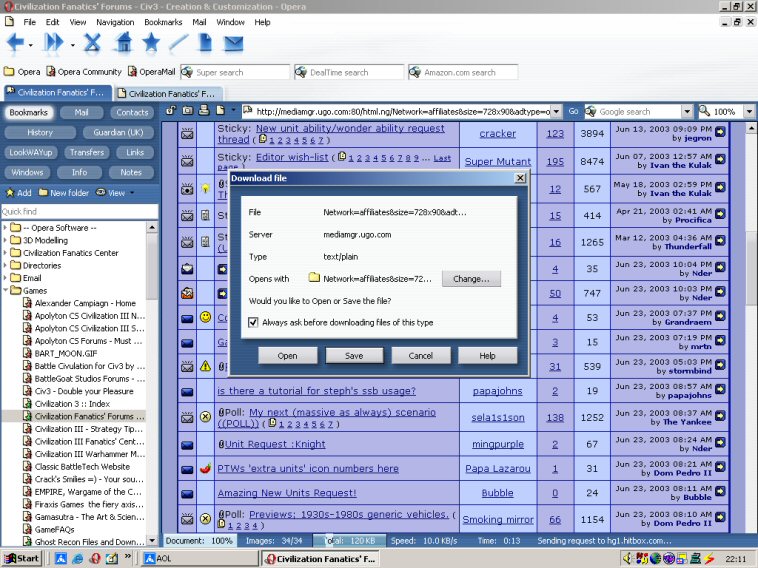Switch to the second Civilization Fanatics tab

[x=171, y=93]
